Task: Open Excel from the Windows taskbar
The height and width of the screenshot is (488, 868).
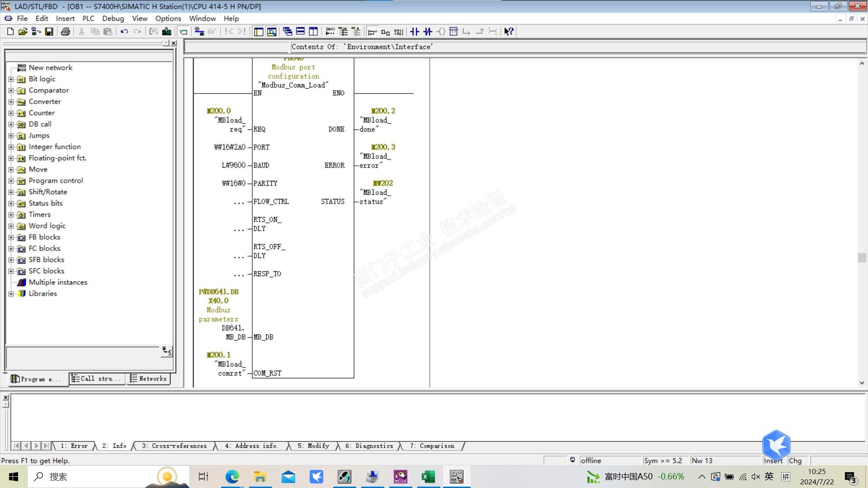Action: tap(428, 477)
